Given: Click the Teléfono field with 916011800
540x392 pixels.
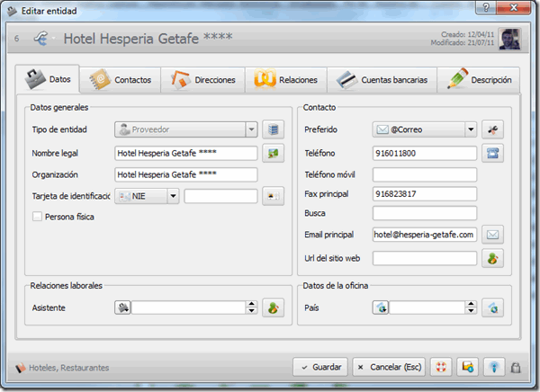Looking at the screenshot, I should (x=425, y=153).
